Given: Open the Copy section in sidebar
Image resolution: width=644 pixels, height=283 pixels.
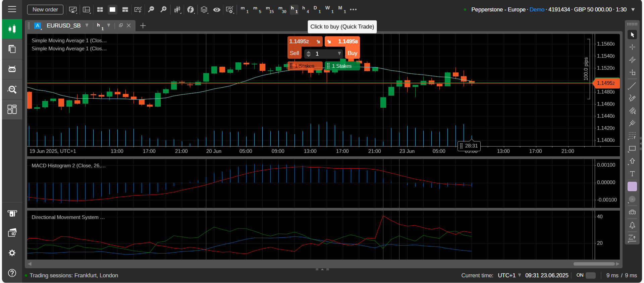Looking at the screenshot, I should pyautogui.click(x=12, y=49).
